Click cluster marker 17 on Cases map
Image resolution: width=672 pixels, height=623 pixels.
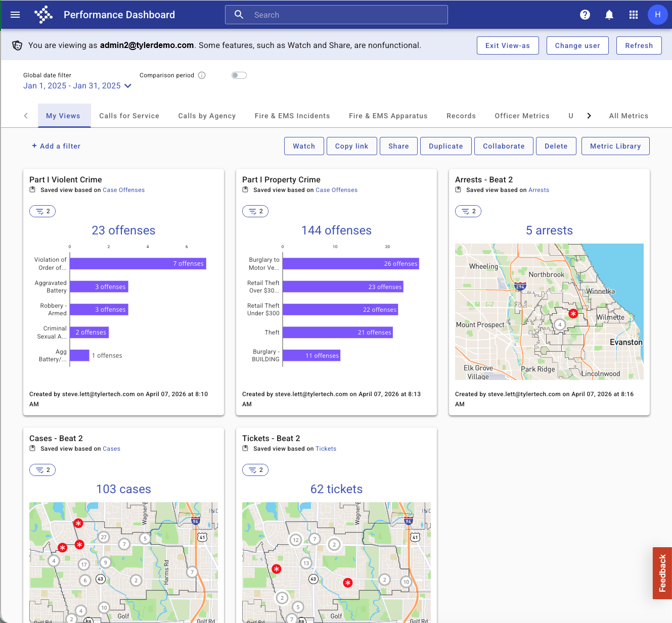pyautogui.click(x=84, y=564)
